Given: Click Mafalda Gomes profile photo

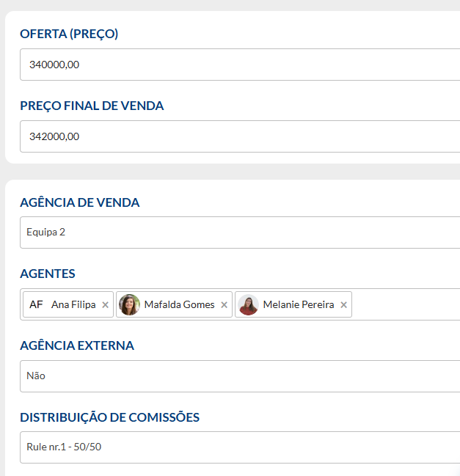Looking at the screenshot, I should tap(129, 304).
